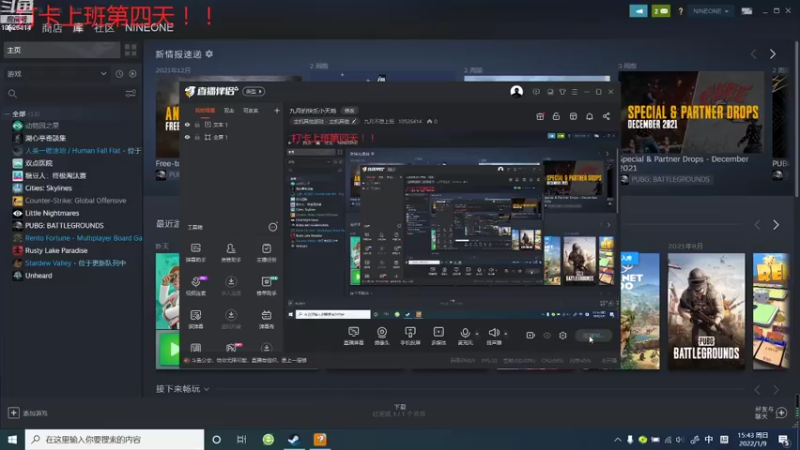Click the unlock padlock icon beside the bell

point(556,117)
